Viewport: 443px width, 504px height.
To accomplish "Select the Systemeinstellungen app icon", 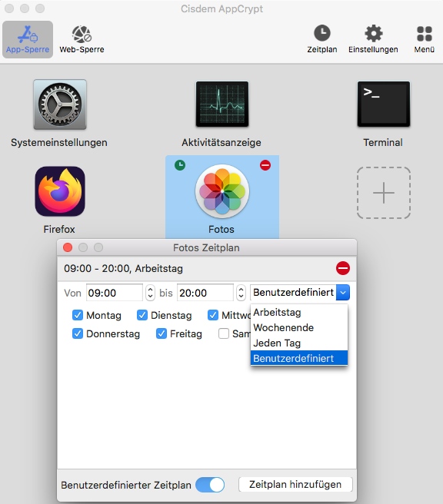I will (60, 104).
